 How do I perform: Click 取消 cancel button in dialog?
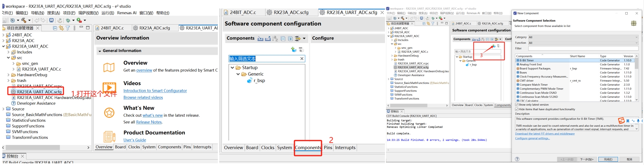(x=629, y=159)
